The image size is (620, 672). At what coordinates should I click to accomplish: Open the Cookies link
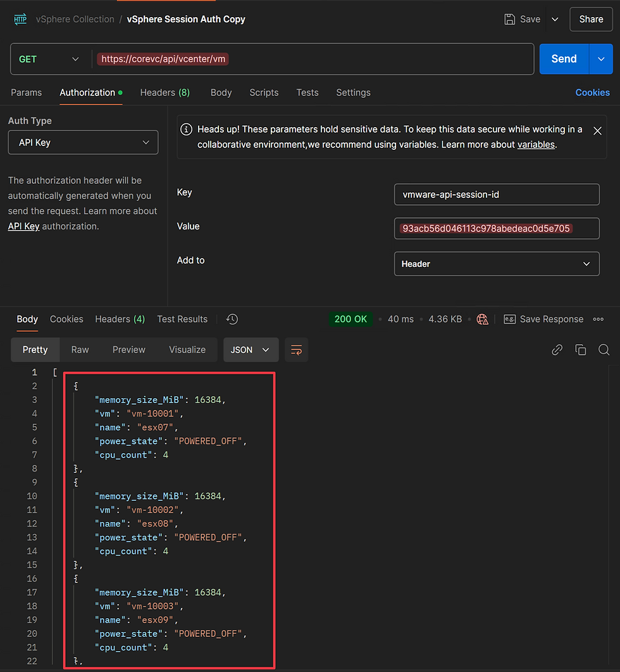(593, 92)
